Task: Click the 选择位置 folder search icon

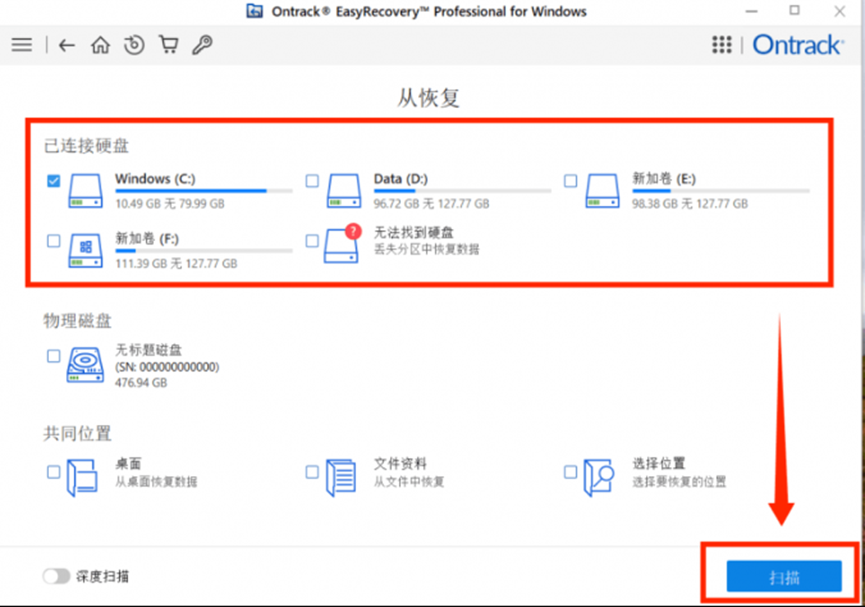Action: pyautogui.click(x=599, y=478)
